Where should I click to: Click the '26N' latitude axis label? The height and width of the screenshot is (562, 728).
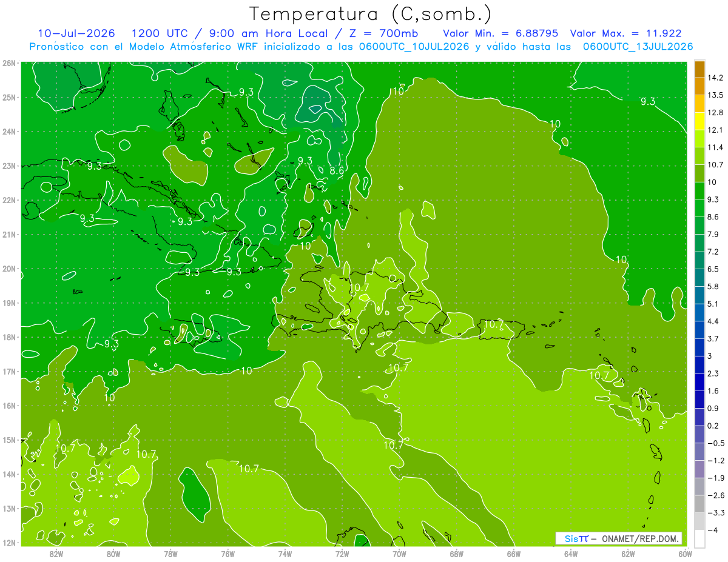pyautogui.click(x=8, y=63)
